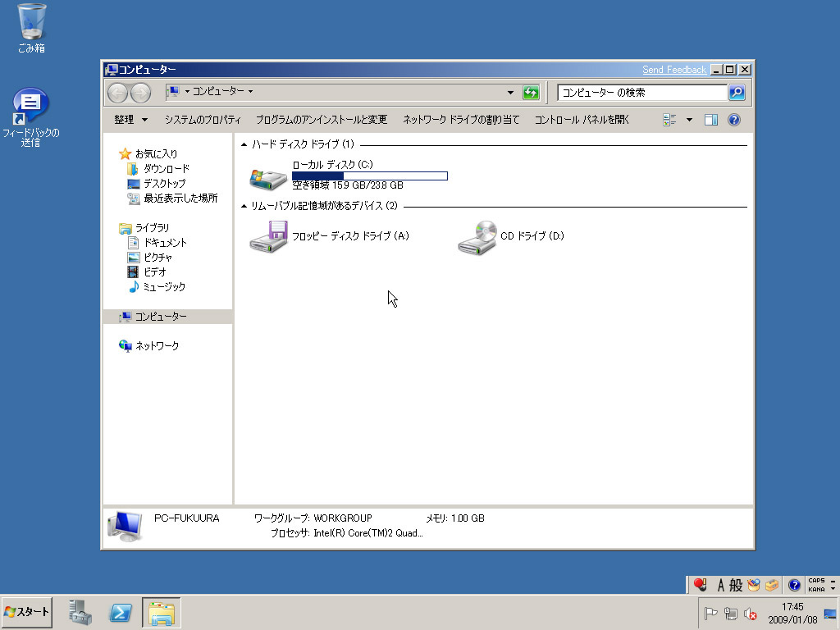Click arrow after Computer in address path
The width and height of the screenshot is (840, 630).
point(250,92)
